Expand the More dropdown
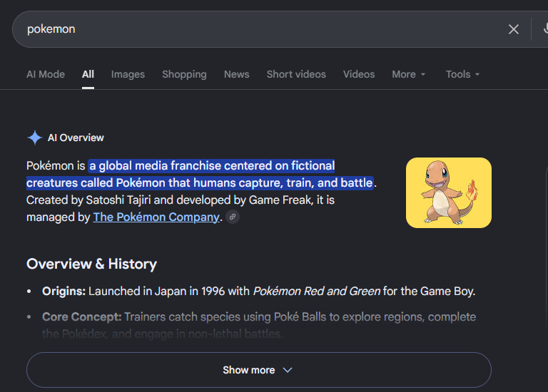Image resolution: width=548 pixels, height=392 pixels. click(x=409, y=74)
